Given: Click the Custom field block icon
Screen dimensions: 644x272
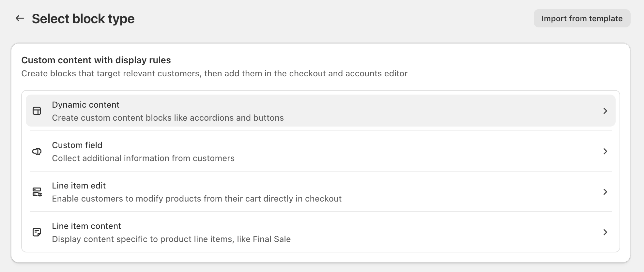Looking at the screenshot, I should click(x=37, y=151).
